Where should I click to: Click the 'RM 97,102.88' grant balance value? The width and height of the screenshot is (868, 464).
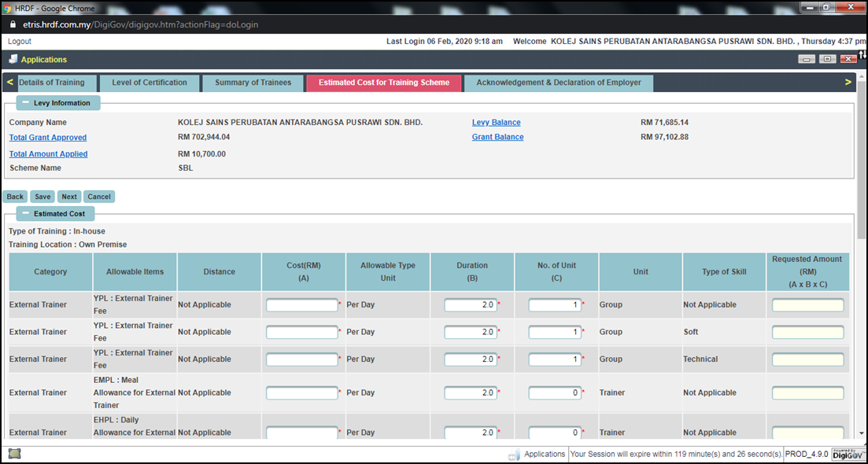(x=664, y=137)
